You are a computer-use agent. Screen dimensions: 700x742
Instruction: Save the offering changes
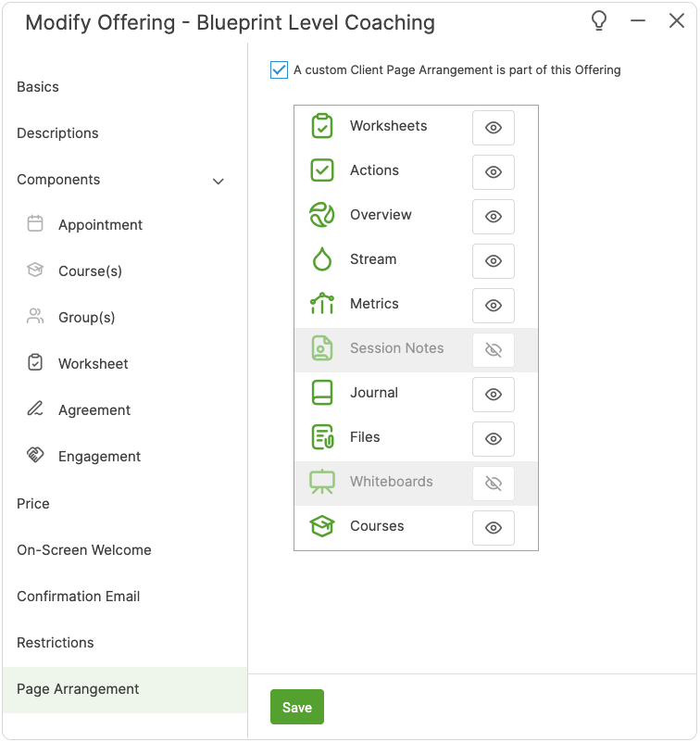[x=296, y=707]
